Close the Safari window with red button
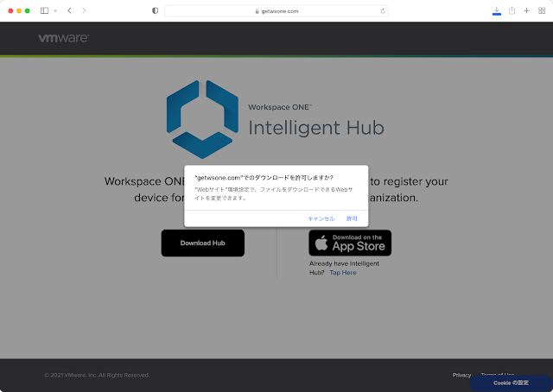 [10, 11]
